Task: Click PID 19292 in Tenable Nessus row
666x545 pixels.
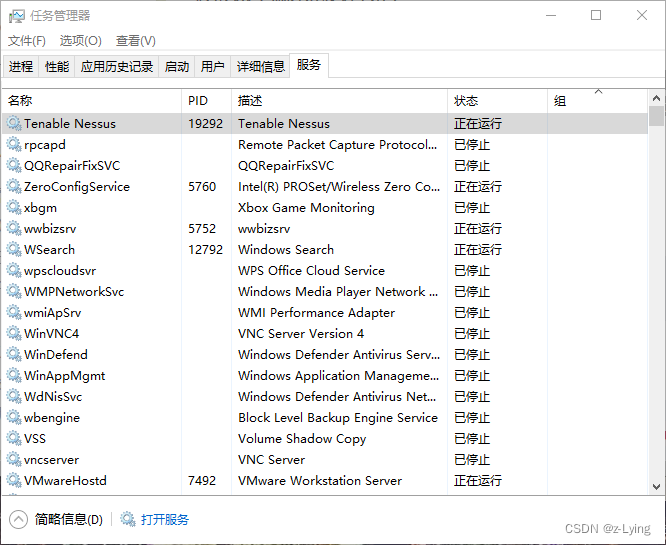Action: point(206,124)
